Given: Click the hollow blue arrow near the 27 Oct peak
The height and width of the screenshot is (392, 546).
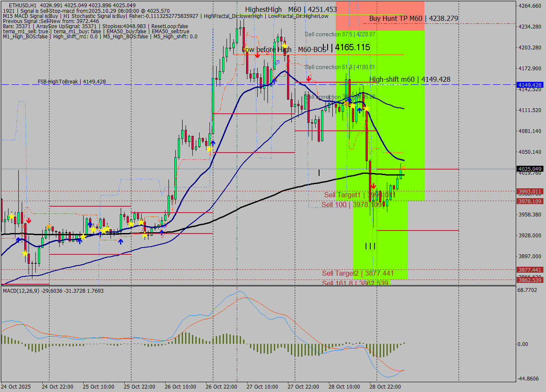Looking at the screenshot, I should [277, 62].
